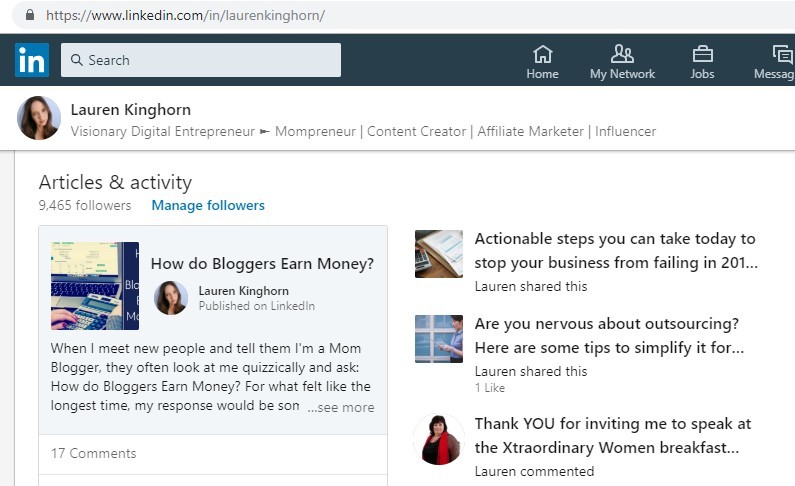Click the Home house icon
The image size is (795, 486).
pos(543,54)
